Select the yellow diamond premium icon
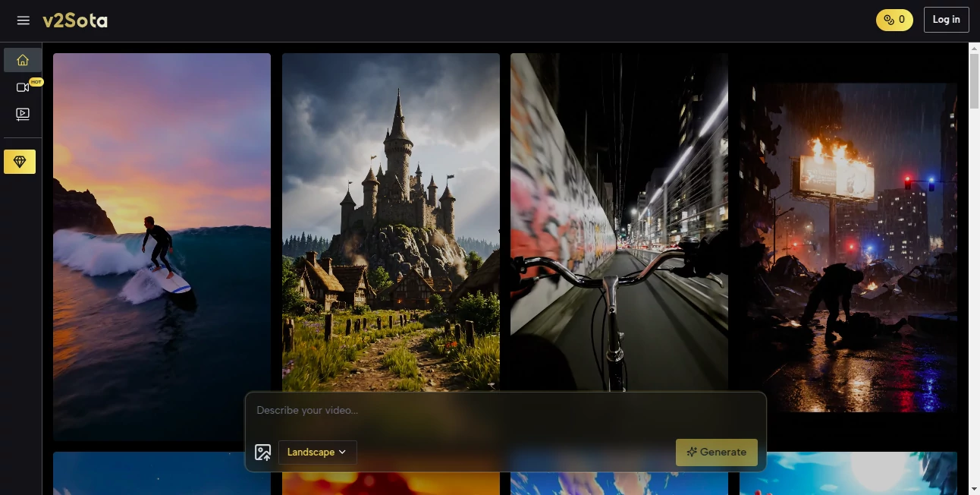980x495 pixels. point(20,161)
